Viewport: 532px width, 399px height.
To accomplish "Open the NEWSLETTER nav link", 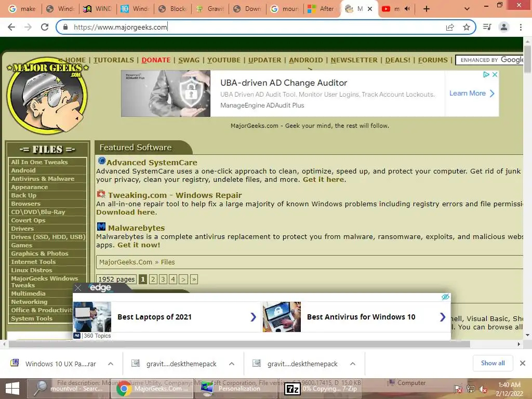I will click(x=354, y=60).
